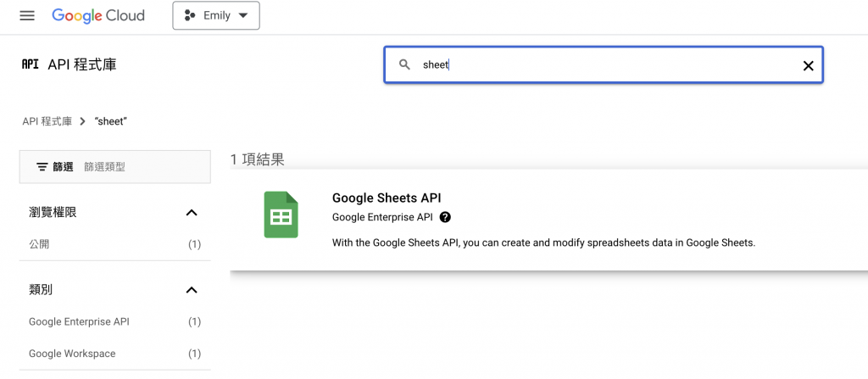Open the hamburger navigation menu
The image size is (868, 379).
pos(27,15)
